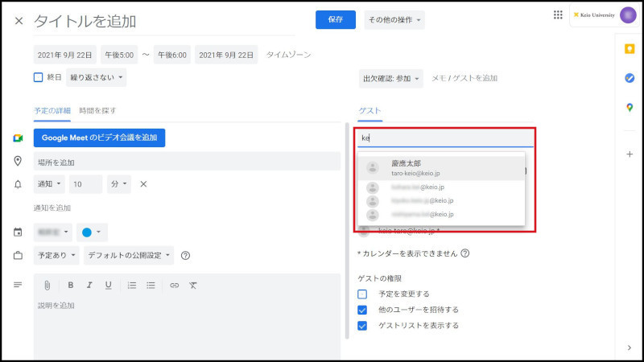Click the Google apps grid icon
Viewport: 644px width, 362px height.
(558, 14)
